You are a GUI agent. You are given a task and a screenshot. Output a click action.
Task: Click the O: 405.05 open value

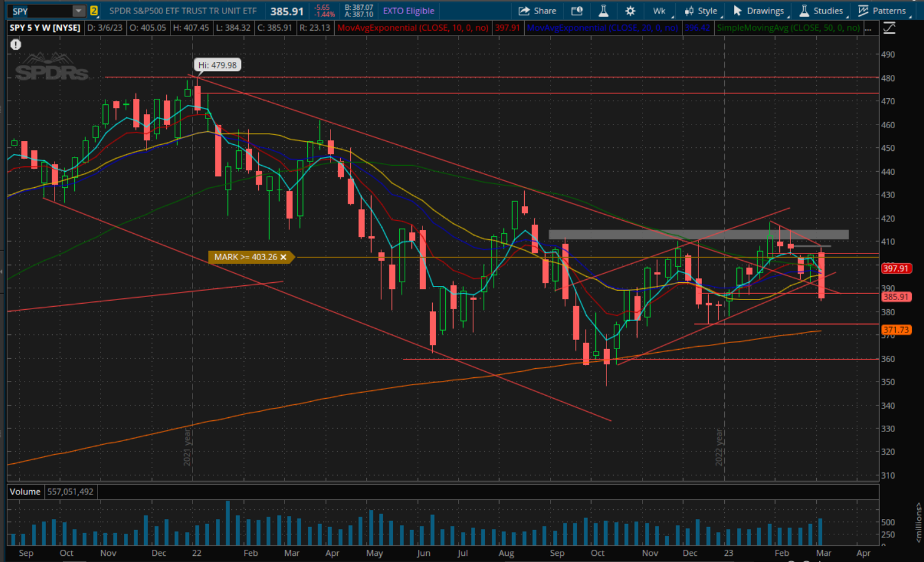click(148, 28)
